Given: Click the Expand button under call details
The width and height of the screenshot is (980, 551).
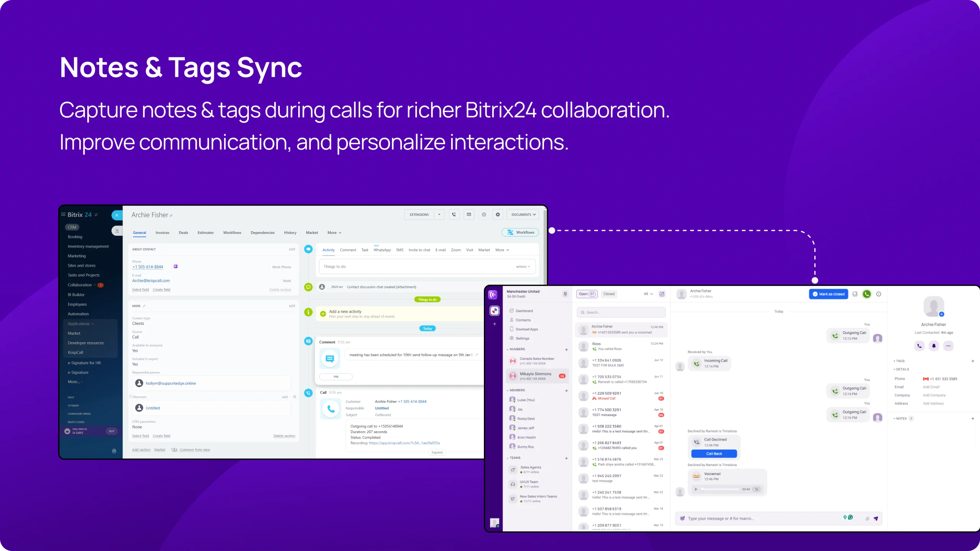Looking at the screenshot, I should coord(437,453).
